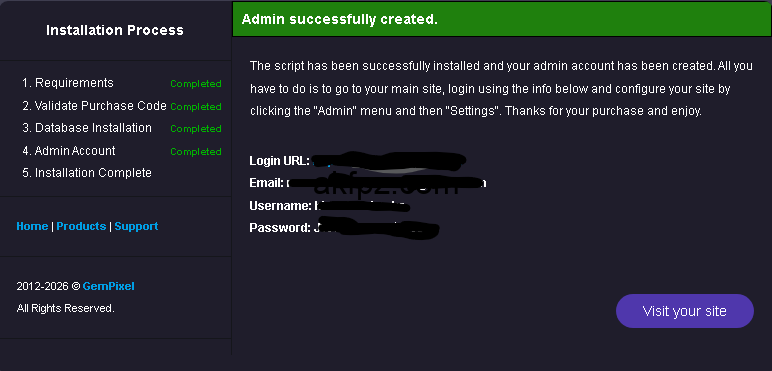Click Completed status next to Admin Account

195,152
